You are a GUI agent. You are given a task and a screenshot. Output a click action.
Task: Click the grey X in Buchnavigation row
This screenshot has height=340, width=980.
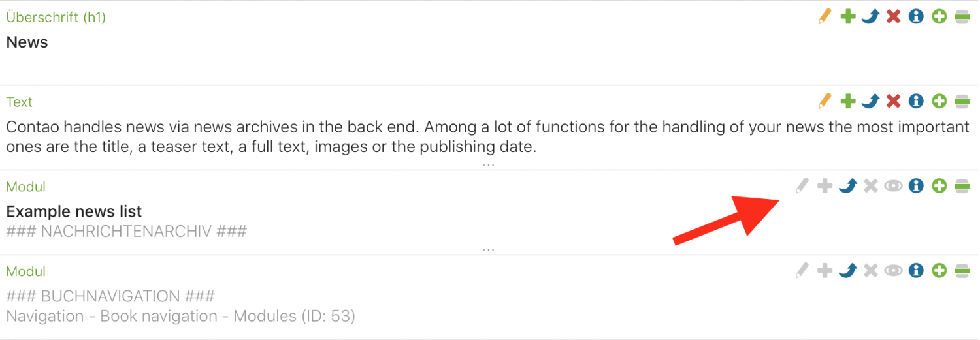(x=870, y=270)
